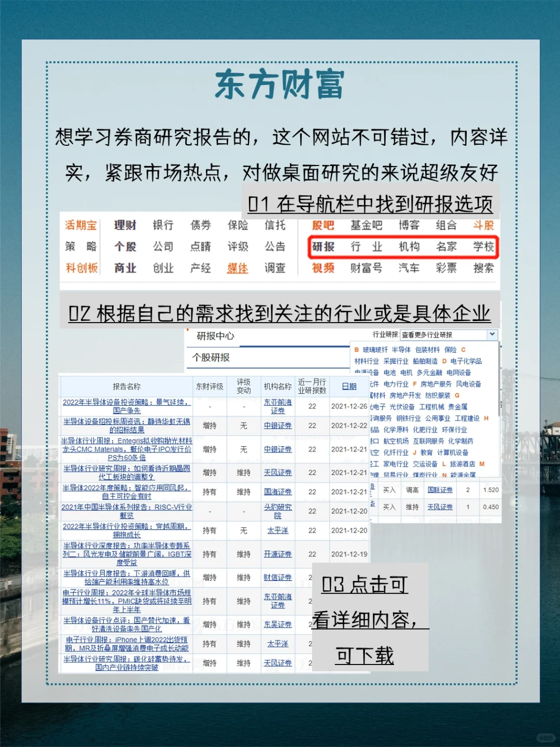The image size is (560, 747).
Task: Open report 2022年半导体行业投资策略：穿越周期
Action: click(127, 530)
